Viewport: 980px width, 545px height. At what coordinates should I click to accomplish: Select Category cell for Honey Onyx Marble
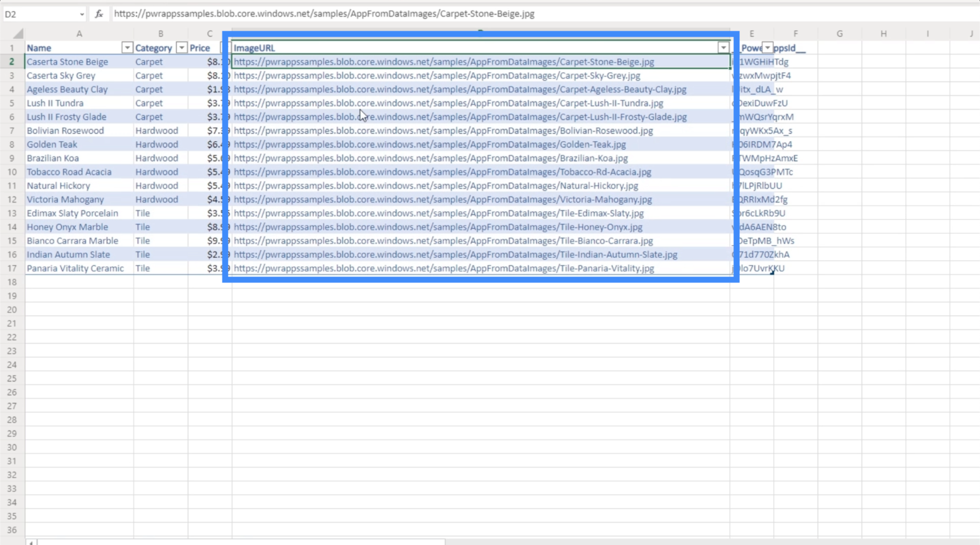[161, 227]
